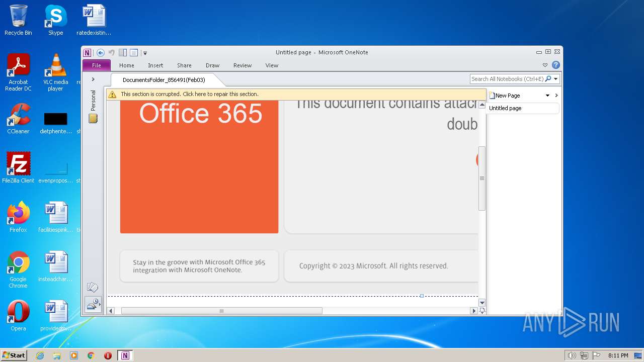Open the search scope dropdown arrow
Screen dimensions: 644x362
click(x=556, y=79)
